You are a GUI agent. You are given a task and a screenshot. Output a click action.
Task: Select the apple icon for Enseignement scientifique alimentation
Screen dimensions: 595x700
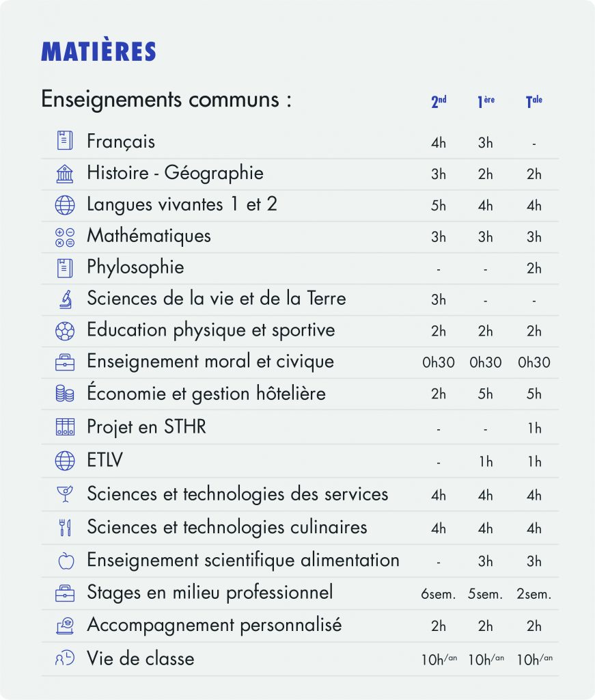[64, 561]
